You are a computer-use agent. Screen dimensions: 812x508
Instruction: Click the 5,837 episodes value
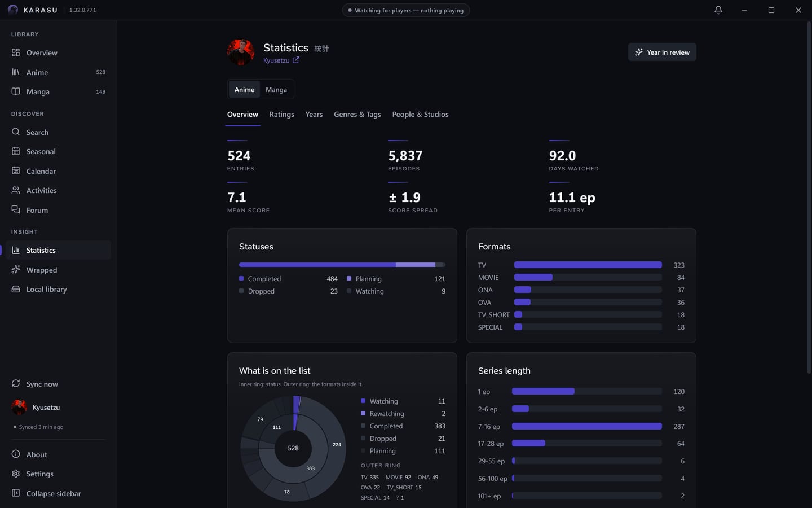[405, 156]
